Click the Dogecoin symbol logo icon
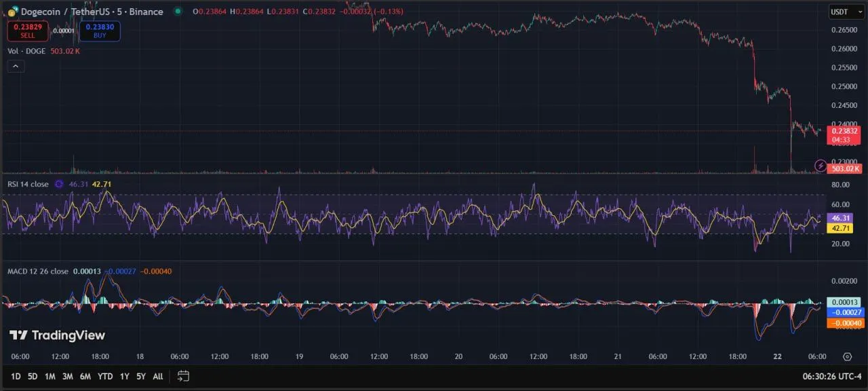 pos(12,12)
